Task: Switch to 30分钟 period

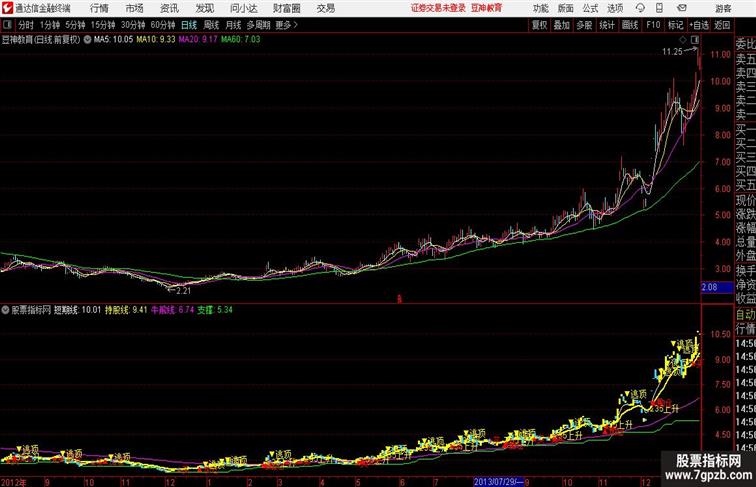Action: 133,25
